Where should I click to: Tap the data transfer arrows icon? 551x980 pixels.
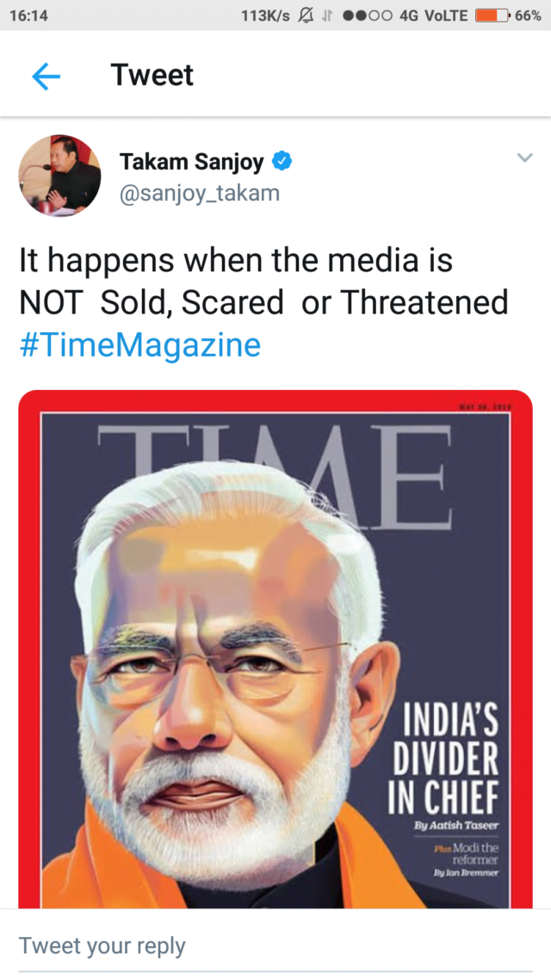[326, 16]
